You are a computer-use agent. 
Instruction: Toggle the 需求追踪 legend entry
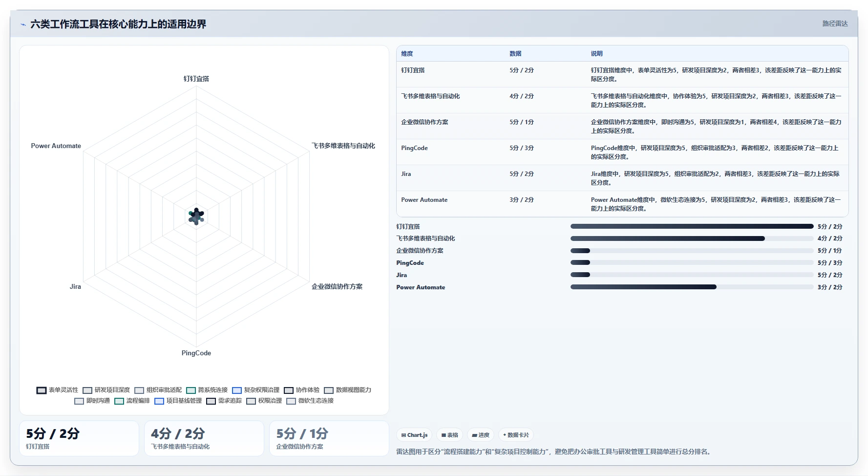pos(224,401)
